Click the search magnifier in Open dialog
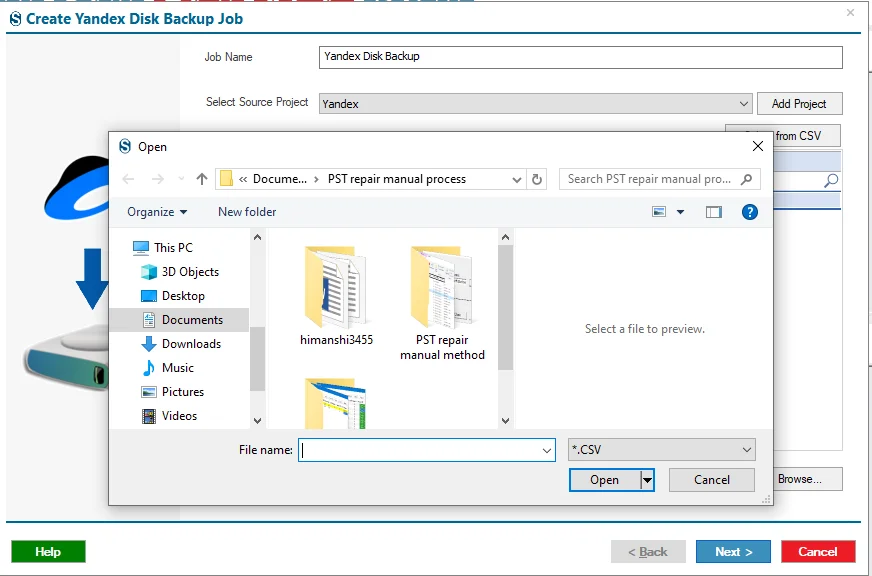The height and width of the screenshot is (576, 872). 747,179
